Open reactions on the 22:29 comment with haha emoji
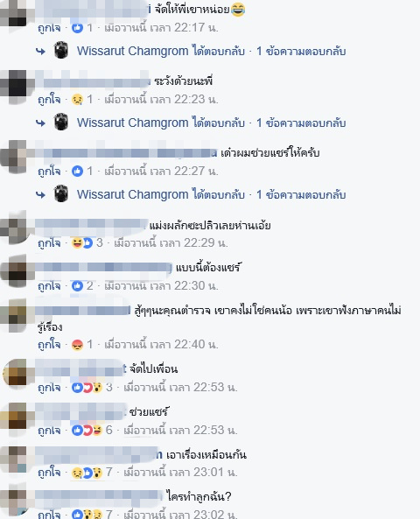This screenshot has width=420, height=519. [81, 243]
